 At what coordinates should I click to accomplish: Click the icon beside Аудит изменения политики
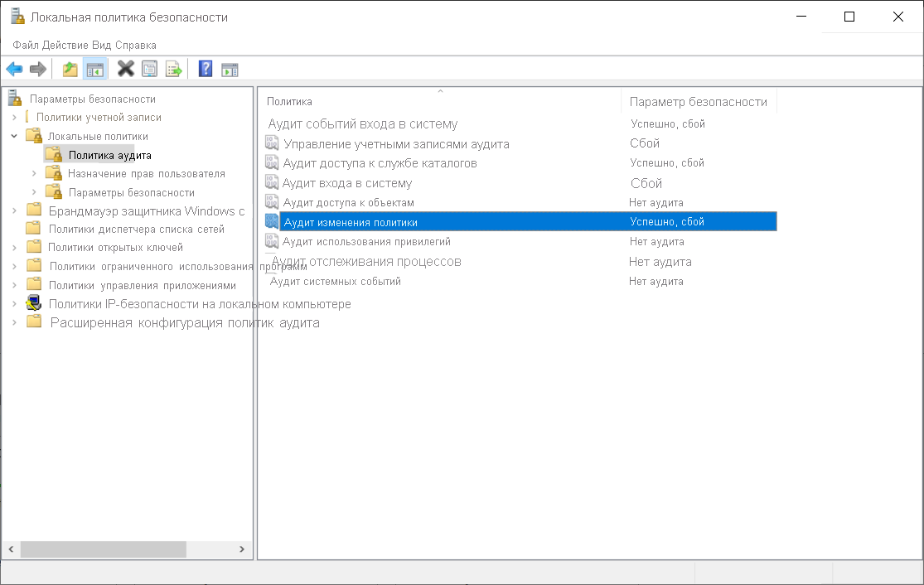coord(272,221)
